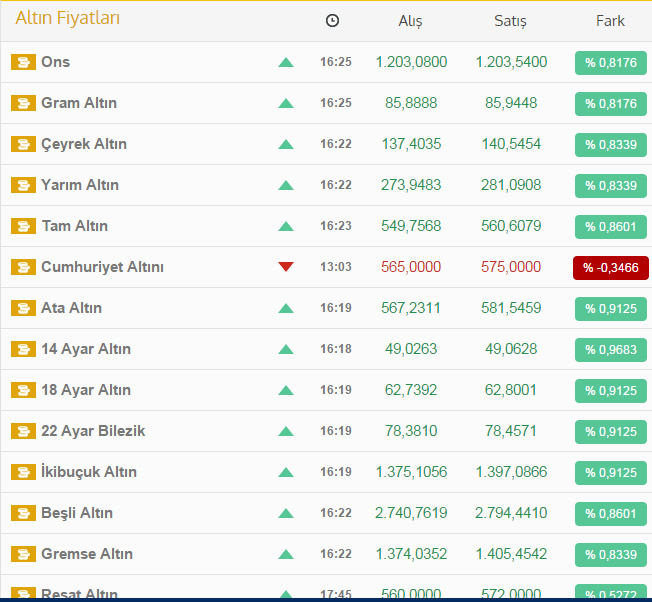The height and width of the screenshot is (602, 652).
Task: Open the 18 Ayar Altın link
Action: coord(86,390)
